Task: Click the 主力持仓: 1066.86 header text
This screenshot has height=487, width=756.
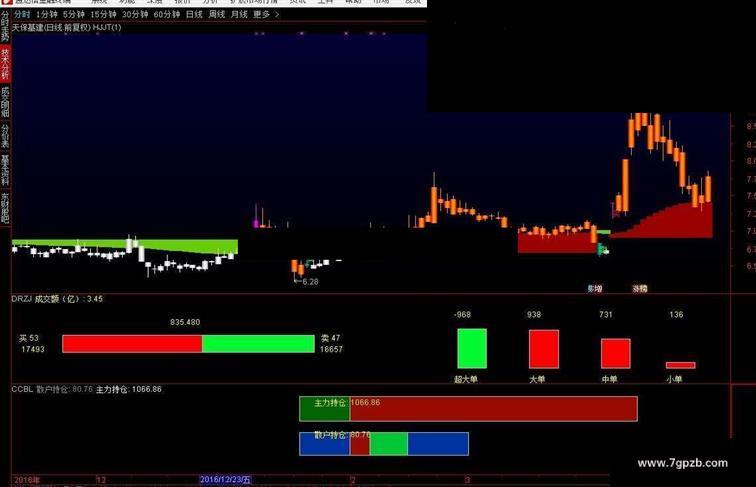Action: pyautogui.click(x=129, y=389)
